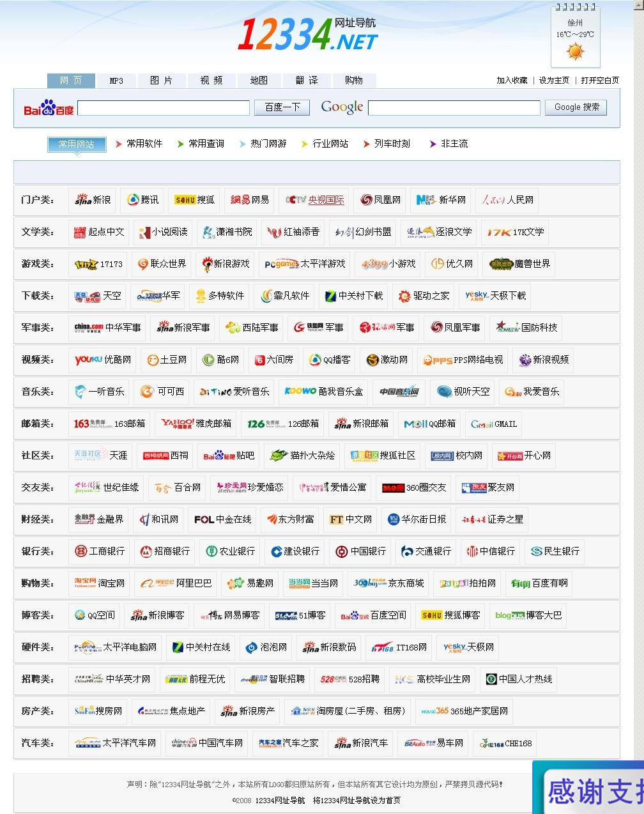This screenshot has height=814, width=644.
Task: Open the 起点中文 literature site
Action: (99, 232)
